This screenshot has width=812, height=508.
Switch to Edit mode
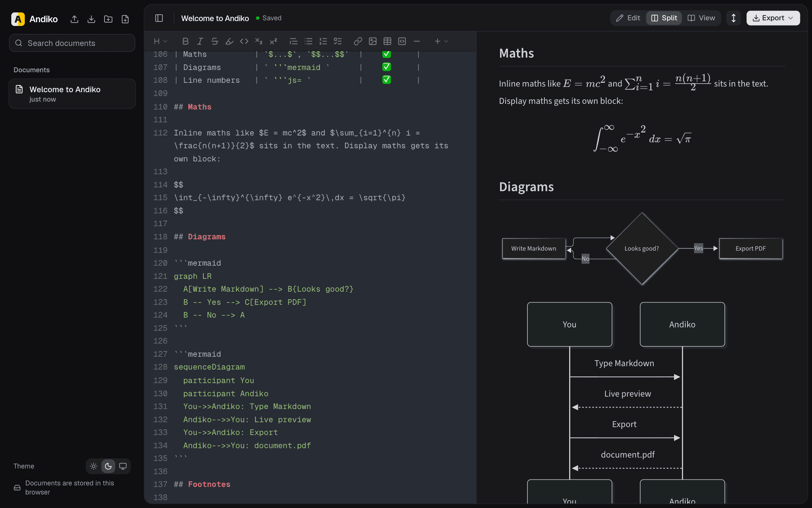pyautogui.click(x=628, y=18)
